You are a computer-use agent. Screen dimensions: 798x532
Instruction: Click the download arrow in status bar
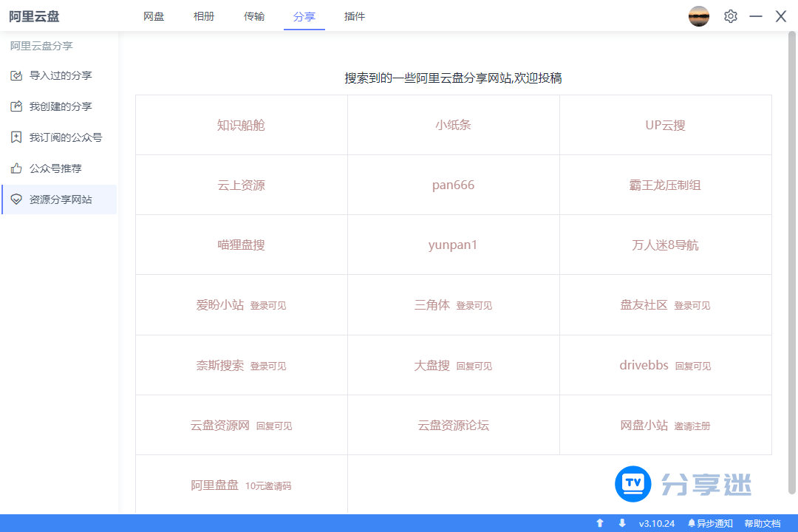click(x=622, y=522)
